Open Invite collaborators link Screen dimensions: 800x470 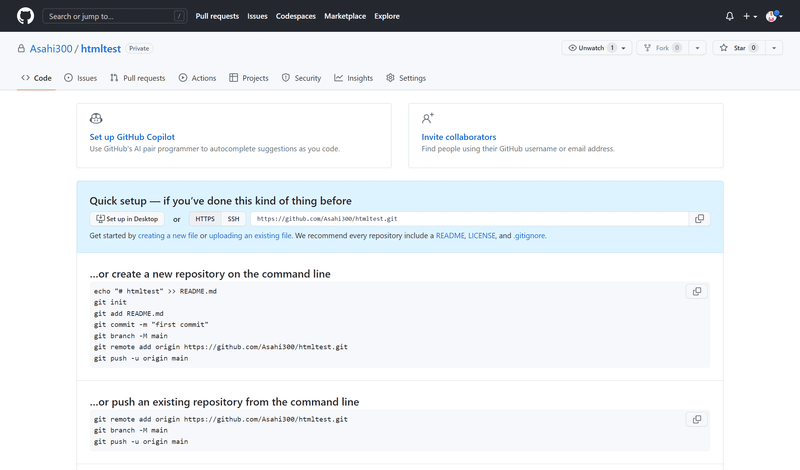tap(459, 137)
